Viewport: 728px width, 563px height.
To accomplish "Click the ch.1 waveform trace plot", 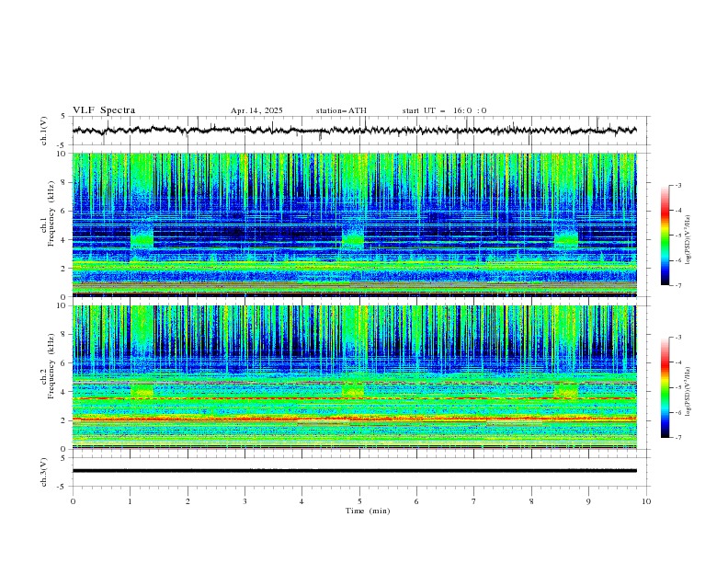I will [x=354, y=131].
